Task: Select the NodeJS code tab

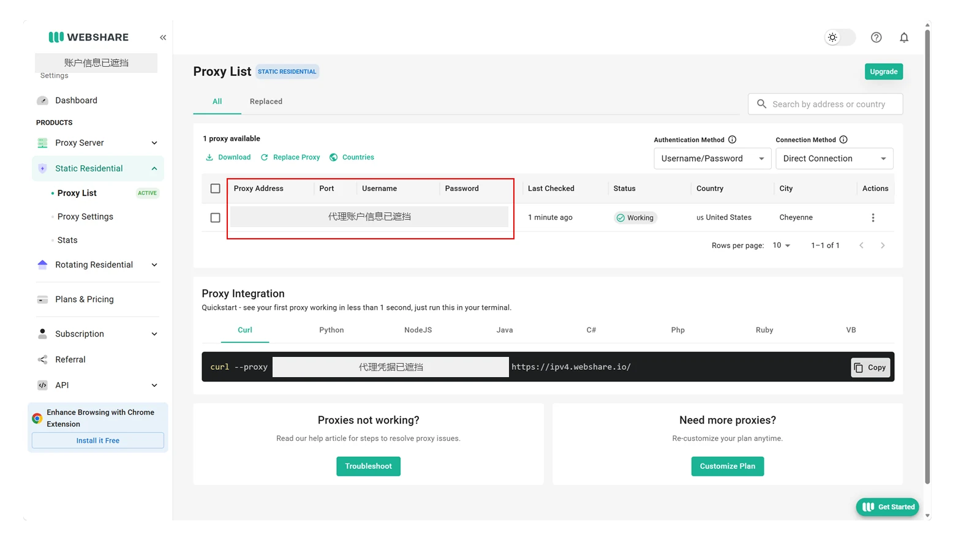Action: click(418, 330)
